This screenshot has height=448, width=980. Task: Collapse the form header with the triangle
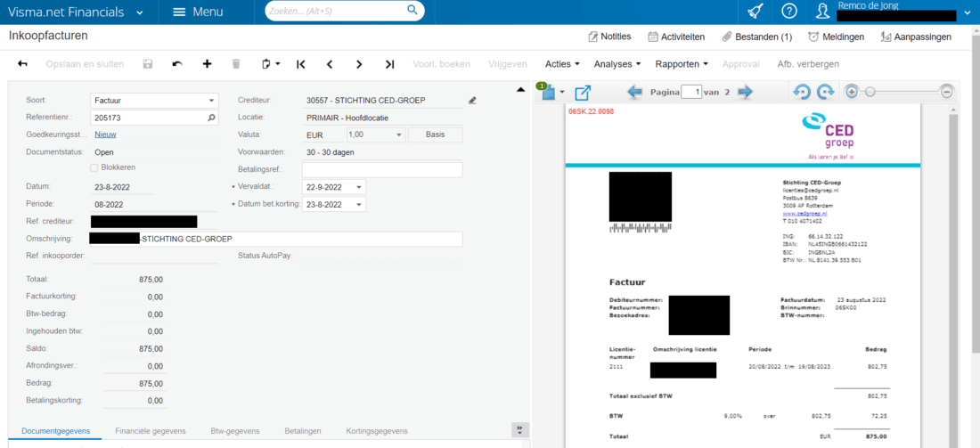point(521,89)
